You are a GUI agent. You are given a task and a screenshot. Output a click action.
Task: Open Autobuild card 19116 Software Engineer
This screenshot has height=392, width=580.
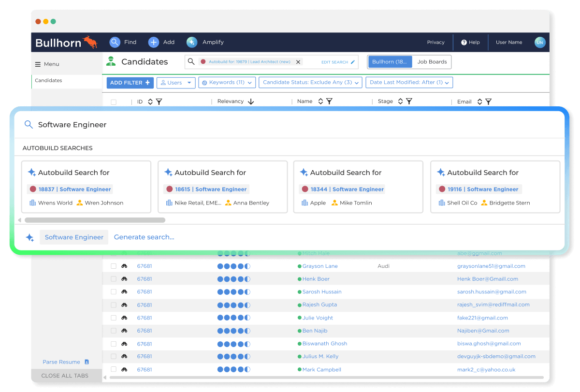coord(495,187)
